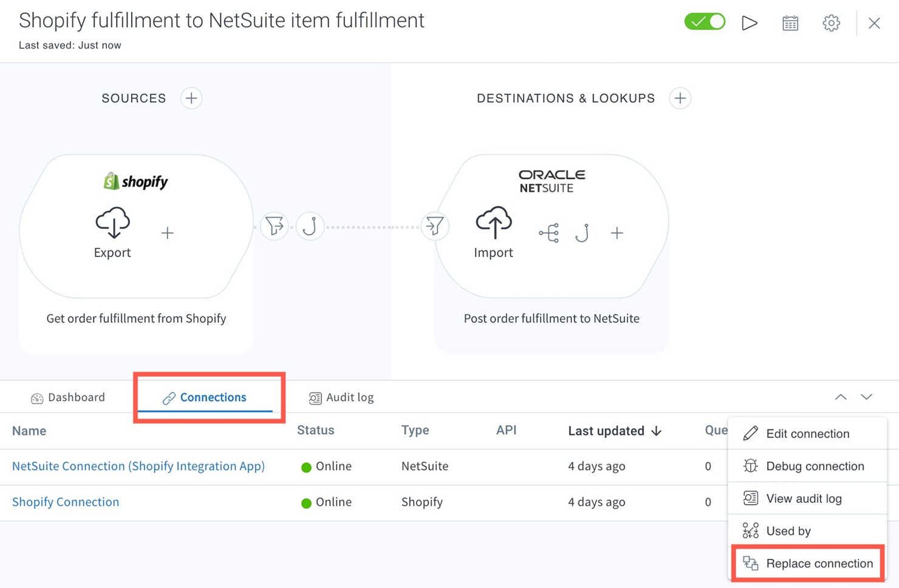Open NetSuite Connection (Shopify Integration App) link
Screen dimensions: 899x588
(x=138, y=466)
